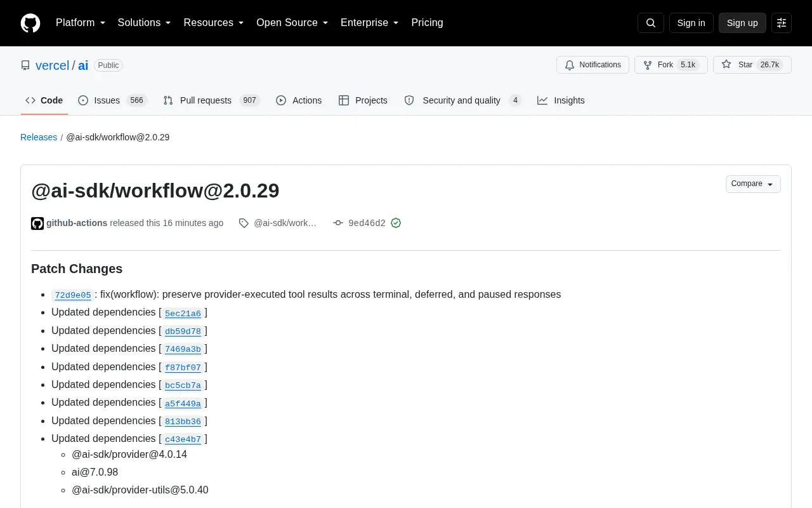The height and width of the screenshot is (508, 812).
Task: Click the Insights graph icon
Action: (542, 100)
